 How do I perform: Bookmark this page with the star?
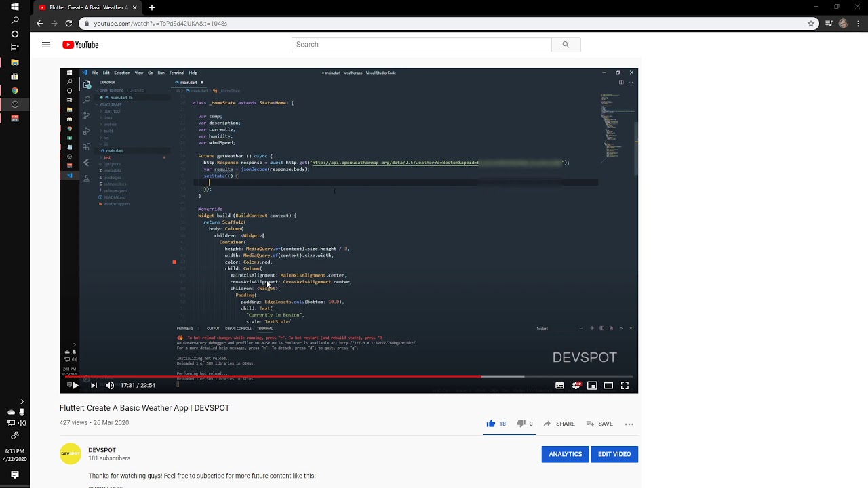[811, 23]
